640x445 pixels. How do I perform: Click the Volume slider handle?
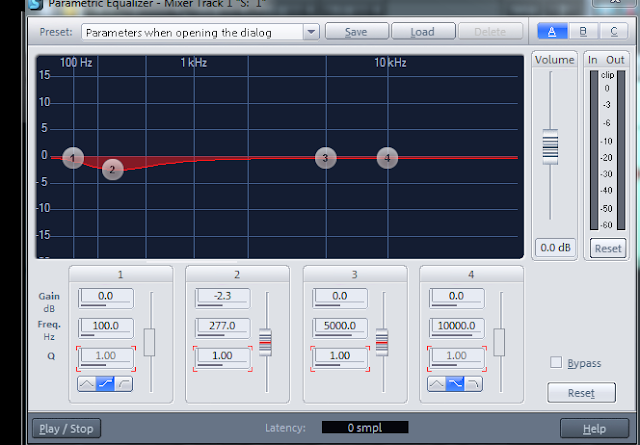[x=550, y=147]
